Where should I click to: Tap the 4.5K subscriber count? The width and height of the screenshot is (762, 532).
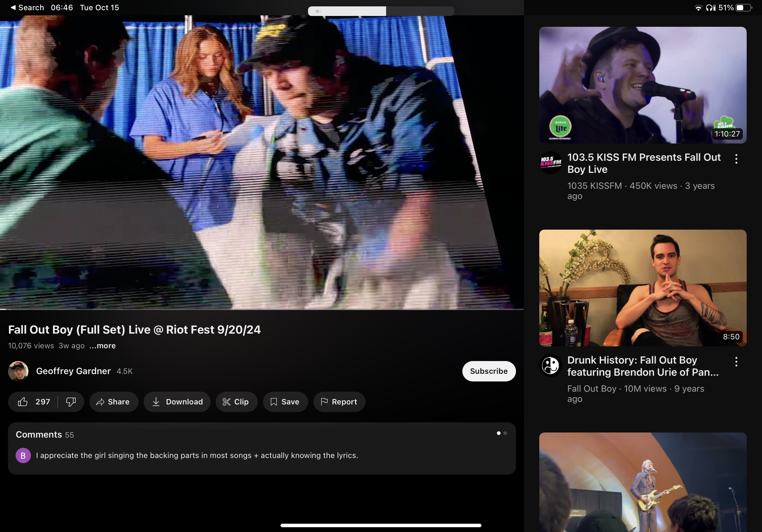pos(124,371)
